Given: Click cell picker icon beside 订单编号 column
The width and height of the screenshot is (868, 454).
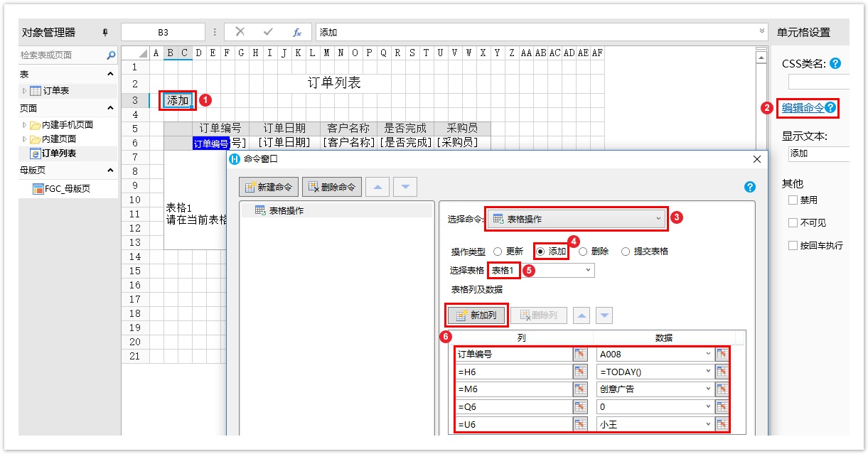Looking at the screenshot, I should 580,354.
